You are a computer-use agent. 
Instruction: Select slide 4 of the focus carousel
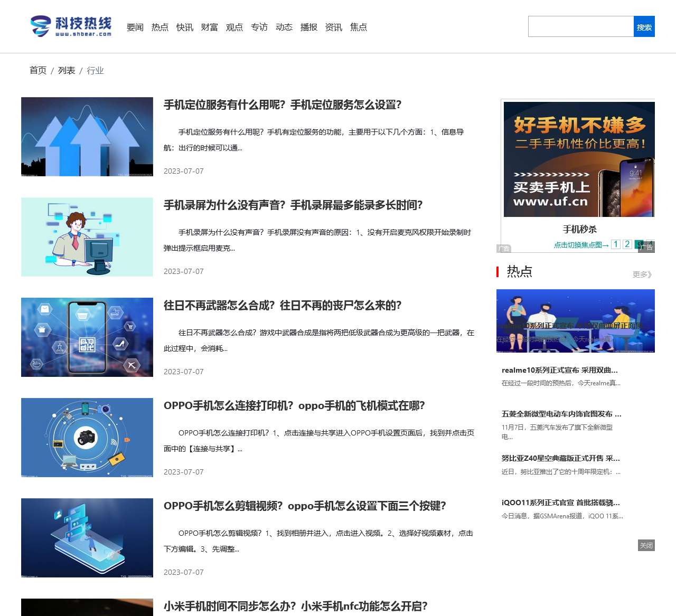pyautogui.click(x=650, y=244)
